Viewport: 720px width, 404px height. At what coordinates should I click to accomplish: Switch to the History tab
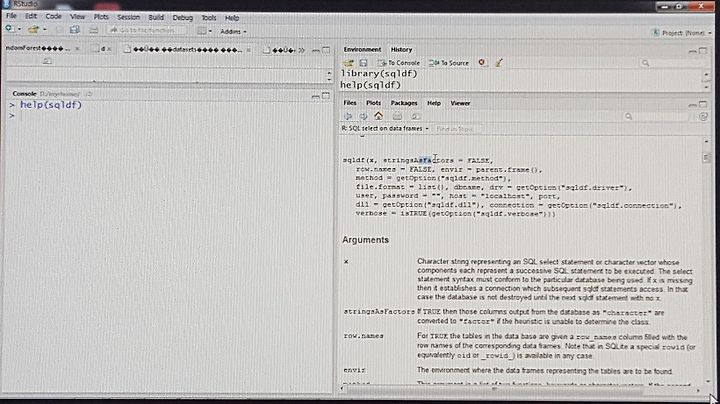coord(401,50)
